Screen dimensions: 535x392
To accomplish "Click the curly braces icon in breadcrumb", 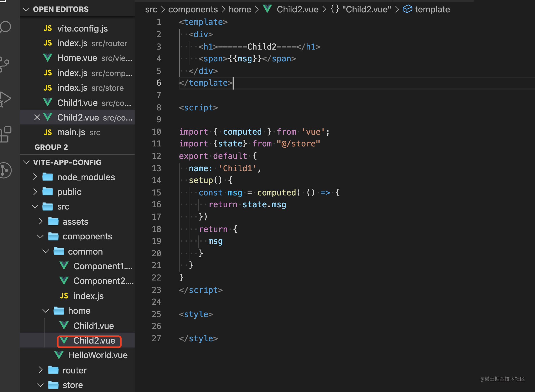I will click(335, 9).
